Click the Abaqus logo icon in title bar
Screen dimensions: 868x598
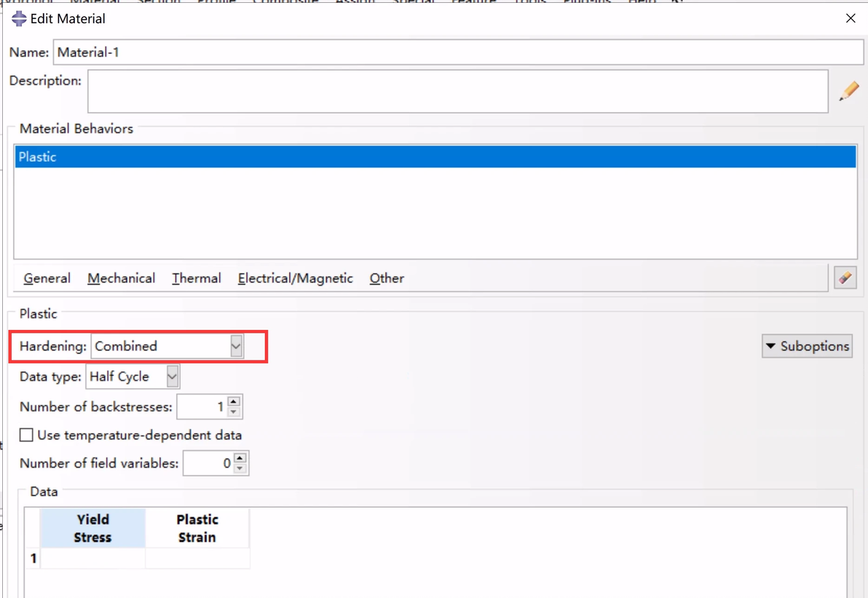19,19
